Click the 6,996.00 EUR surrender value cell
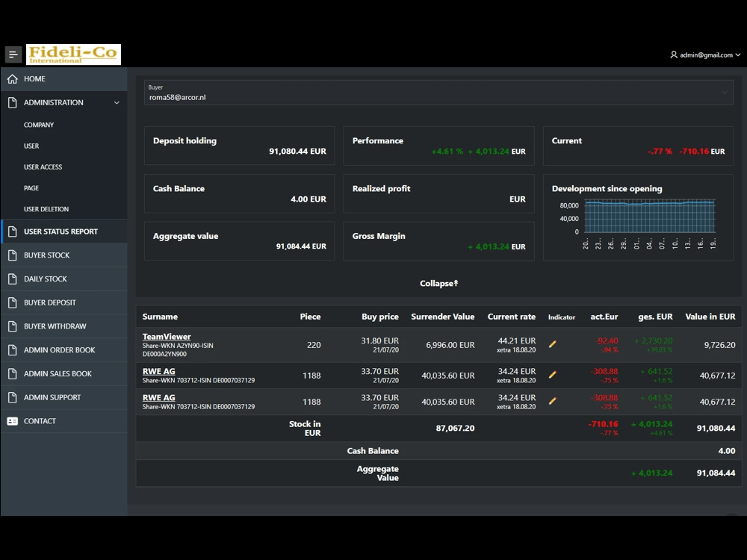This screenshot has height=560, width=747. [x=450, y=345]
